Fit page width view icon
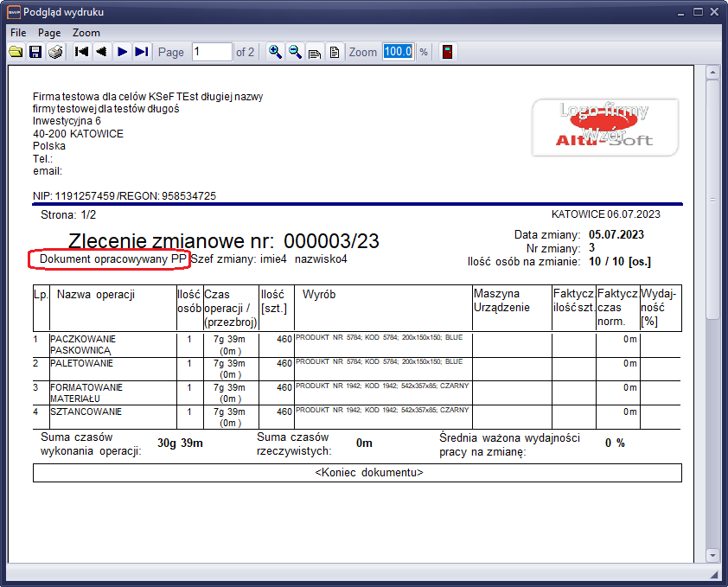Image resolution: width=728 pixels, height=587 pixels. [315, 52]
